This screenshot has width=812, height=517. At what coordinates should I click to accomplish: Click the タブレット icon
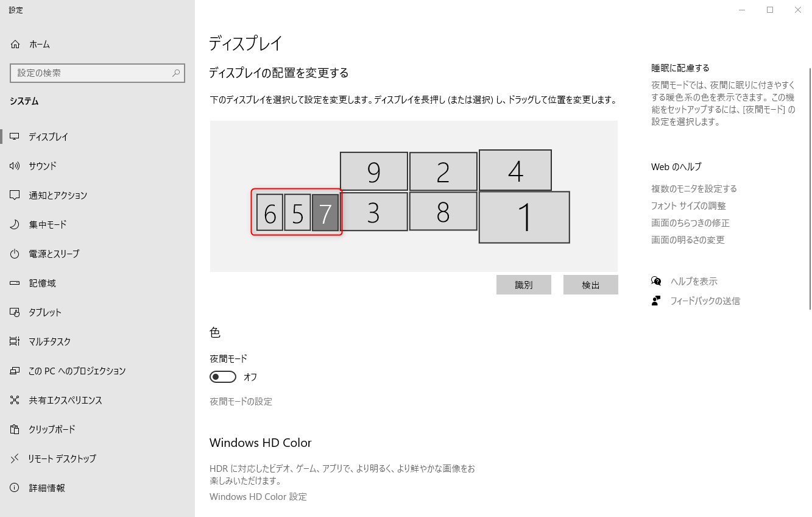15,313
